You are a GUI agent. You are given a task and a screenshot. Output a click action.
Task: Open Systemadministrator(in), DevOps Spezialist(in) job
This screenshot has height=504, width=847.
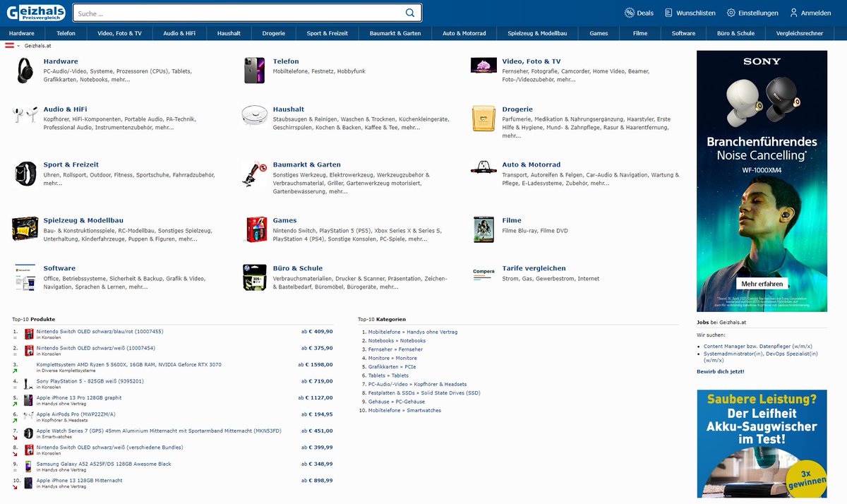click(x=761, y=357)
